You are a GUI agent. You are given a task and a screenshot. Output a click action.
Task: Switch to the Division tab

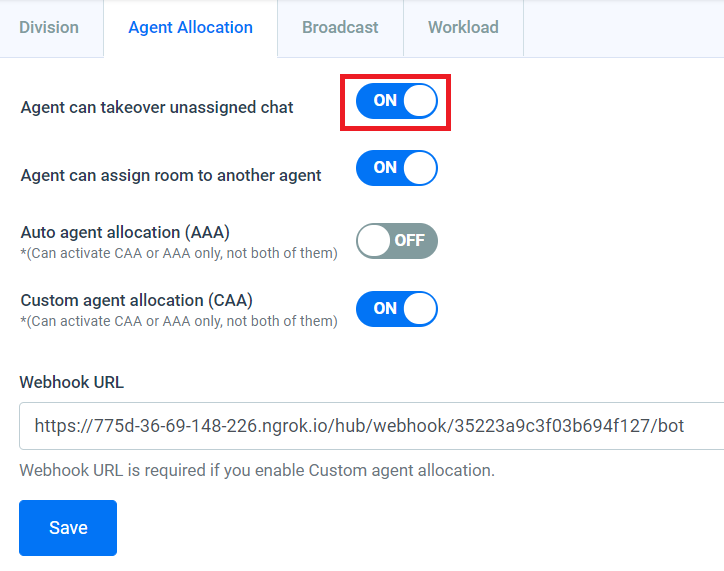[49, 28]
